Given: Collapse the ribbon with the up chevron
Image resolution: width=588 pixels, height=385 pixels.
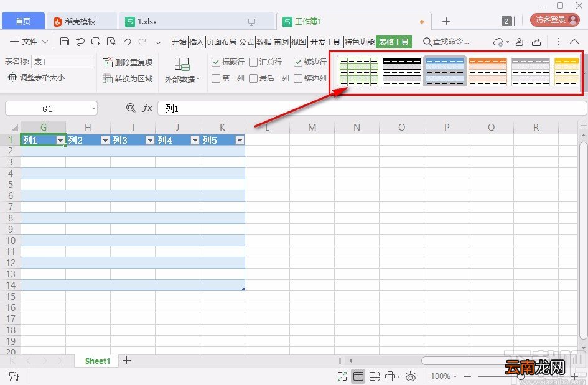Looking at the screenshot, I should pyautogui.click(x=574, y=41).
